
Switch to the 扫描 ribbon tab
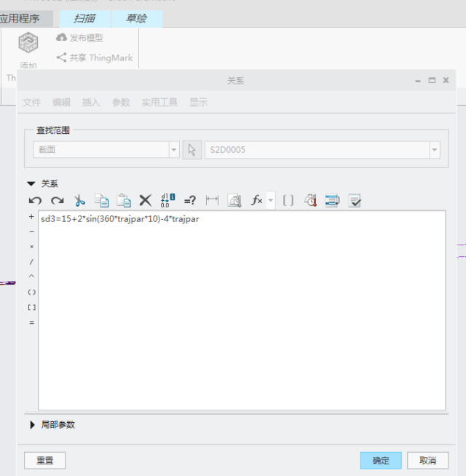point(84,19)
